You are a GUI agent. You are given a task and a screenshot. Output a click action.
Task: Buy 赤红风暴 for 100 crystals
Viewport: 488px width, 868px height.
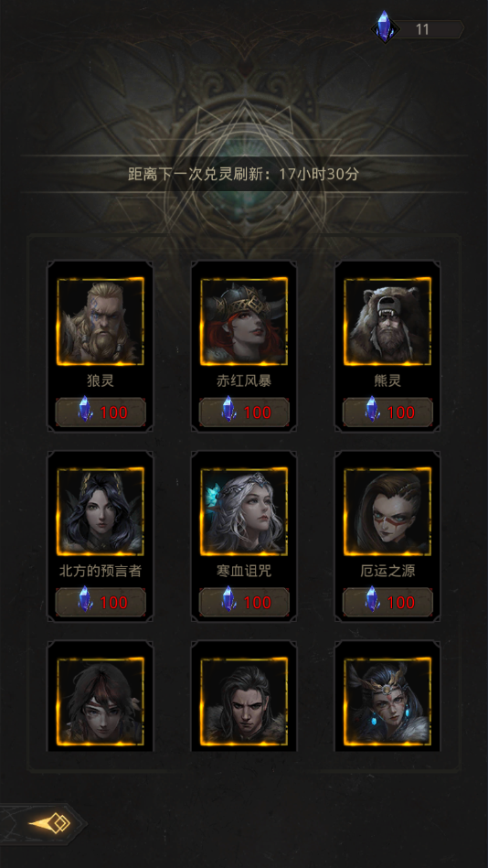(x=244, y=413)
